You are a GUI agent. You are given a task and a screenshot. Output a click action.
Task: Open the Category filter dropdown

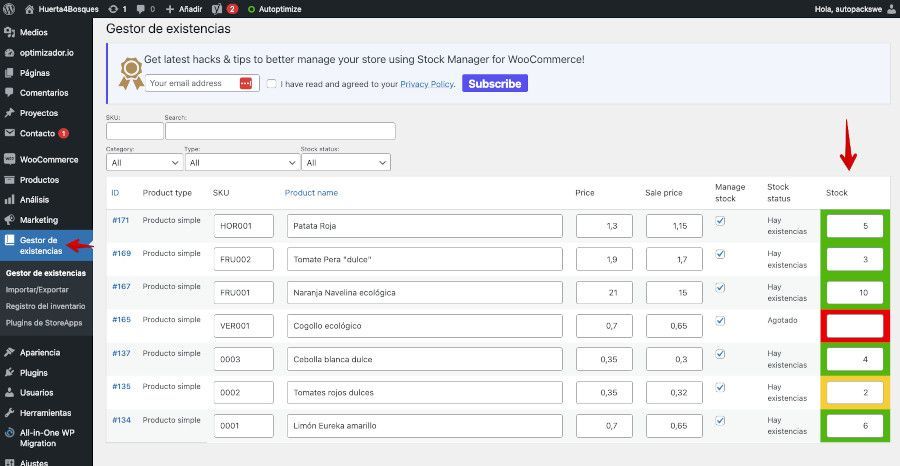coord(145,162)
